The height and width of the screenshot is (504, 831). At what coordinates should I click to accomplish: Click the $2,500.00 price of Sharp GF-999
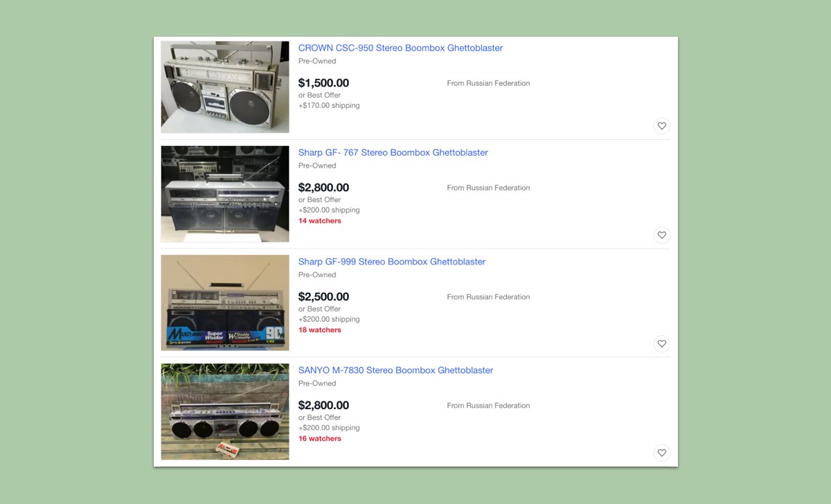(323, 297)
